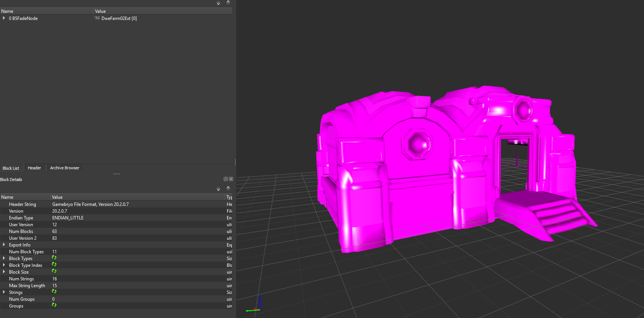Select the Endian Type row name
Screen dimensions: 644x318
coord(21,218)
